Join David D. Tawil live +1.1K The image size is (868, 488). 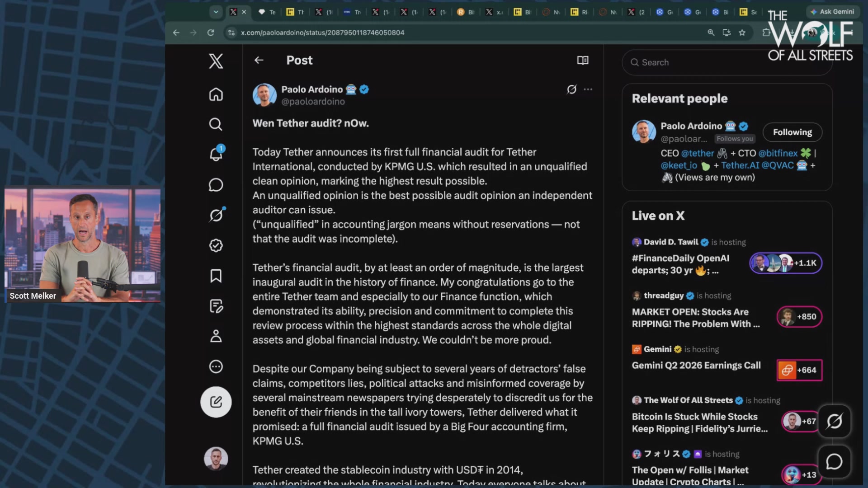[786, 263]
